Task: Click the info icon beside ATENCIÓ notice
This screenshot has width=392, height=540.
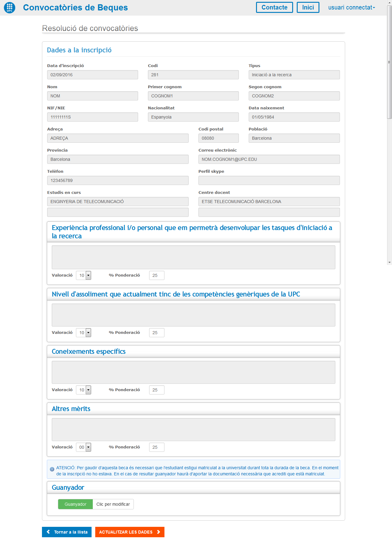Action: pyautogui.click(x=52, y=469)
